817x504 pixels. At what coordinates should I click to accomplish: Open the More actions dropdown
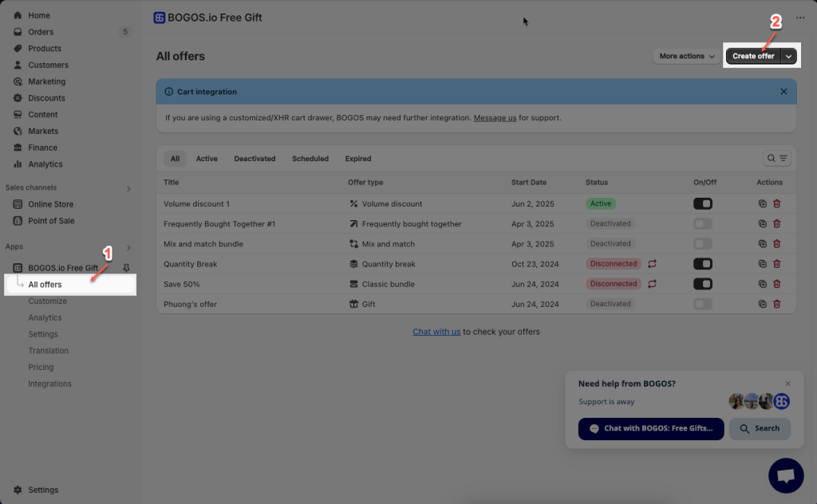tap(686, 57)
